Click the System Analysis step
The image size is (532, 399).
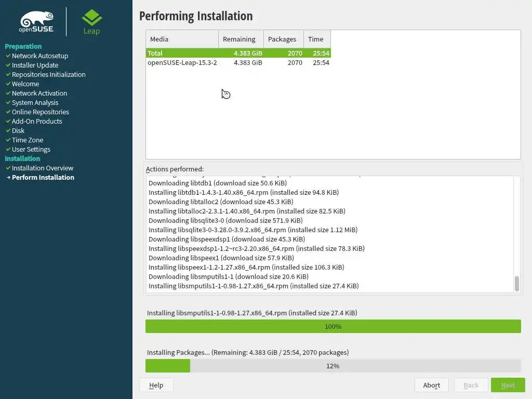click(x=35, y=102)
